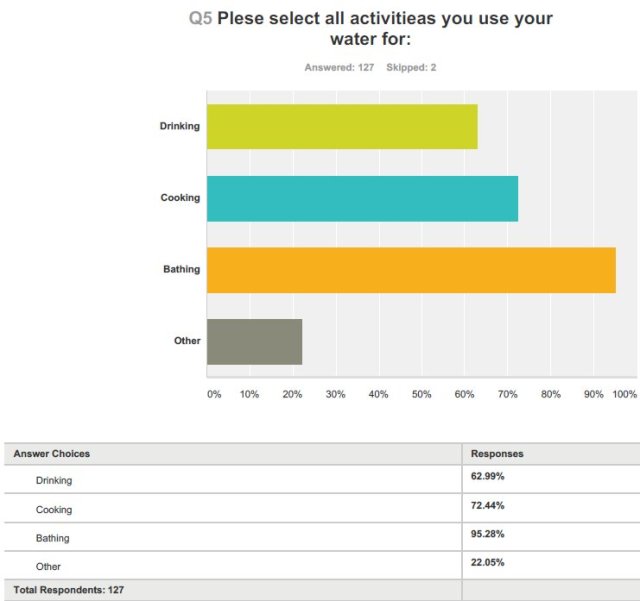Click the Total Respondents: 127 row
The width and height of the screenshot is (640, 601).
pos(68,590)
